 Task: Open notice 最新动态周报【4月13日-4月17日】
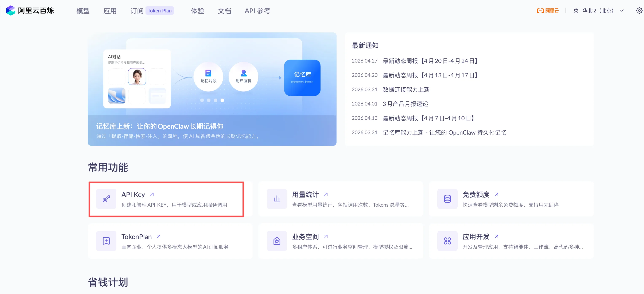point(430,75)
